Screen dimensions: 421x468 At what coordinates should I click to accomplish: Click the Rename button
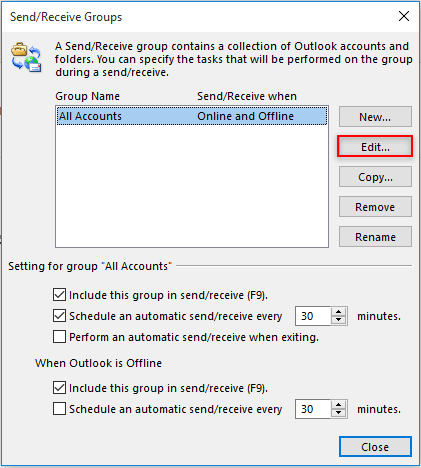pos(375,237)
